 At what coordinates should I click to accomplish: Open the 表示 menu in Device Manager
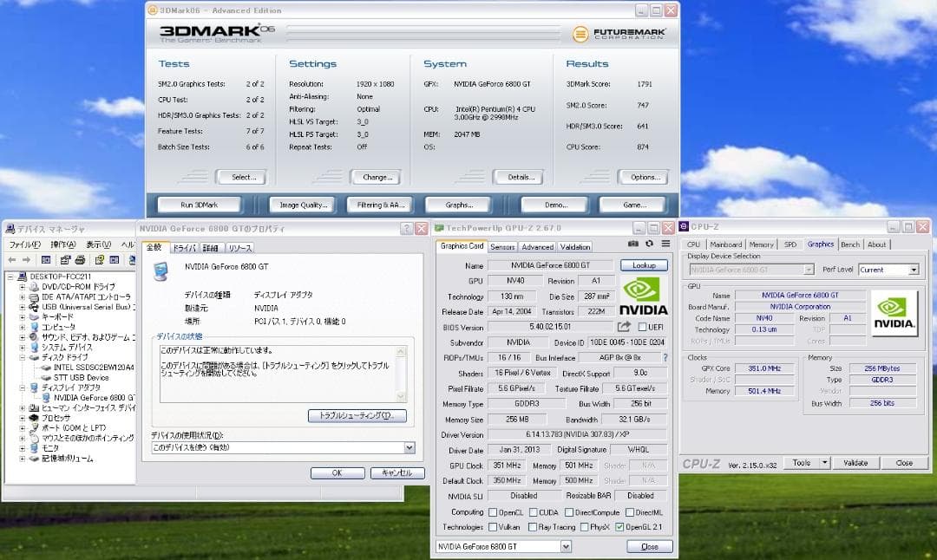pos(98,244)
